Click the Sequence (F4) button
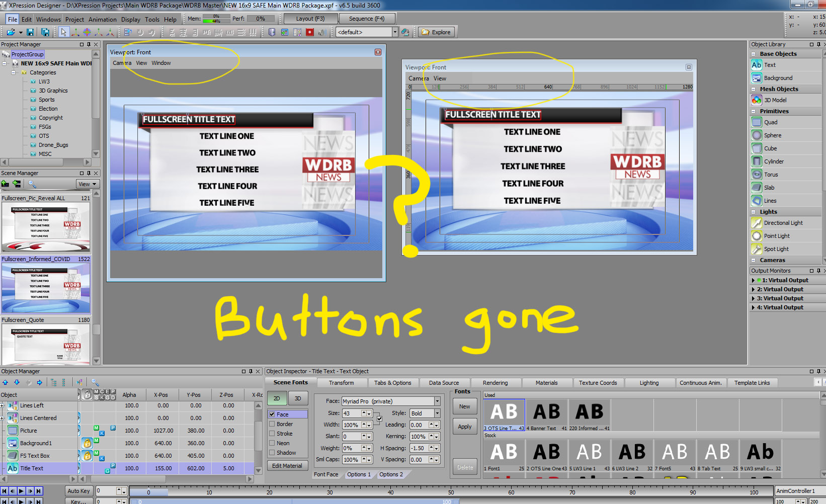The image size is (826, 504). (367, 19)
